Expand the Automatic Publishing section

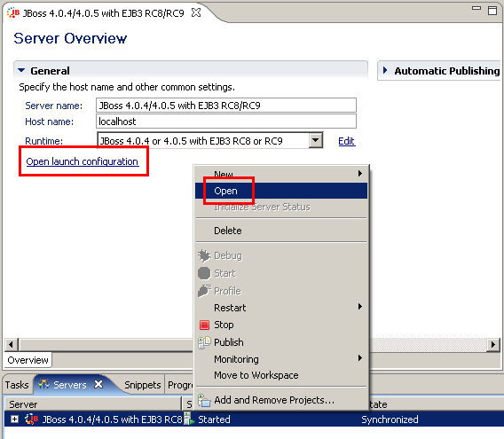[385, 70]
